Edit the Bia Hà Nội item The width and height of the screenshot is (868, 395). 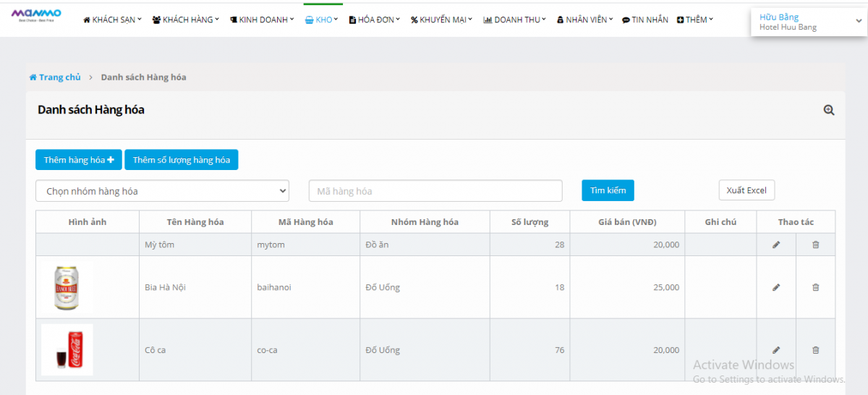coord(776,287)
